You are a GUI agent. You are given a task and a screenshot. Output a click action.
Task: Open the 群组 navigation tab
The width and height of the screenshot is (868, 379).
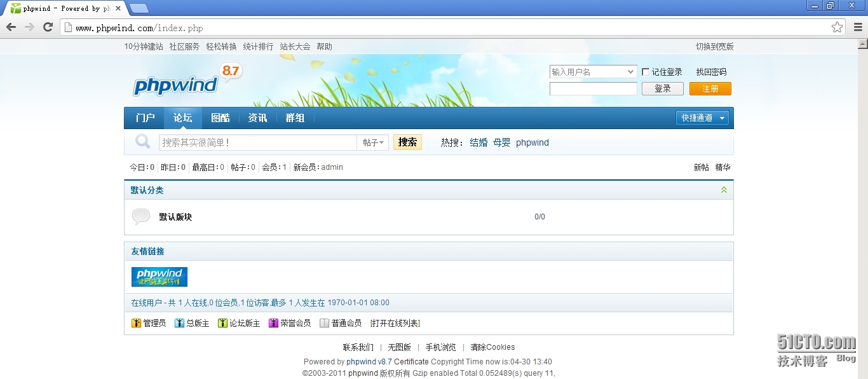pos(295,118)
